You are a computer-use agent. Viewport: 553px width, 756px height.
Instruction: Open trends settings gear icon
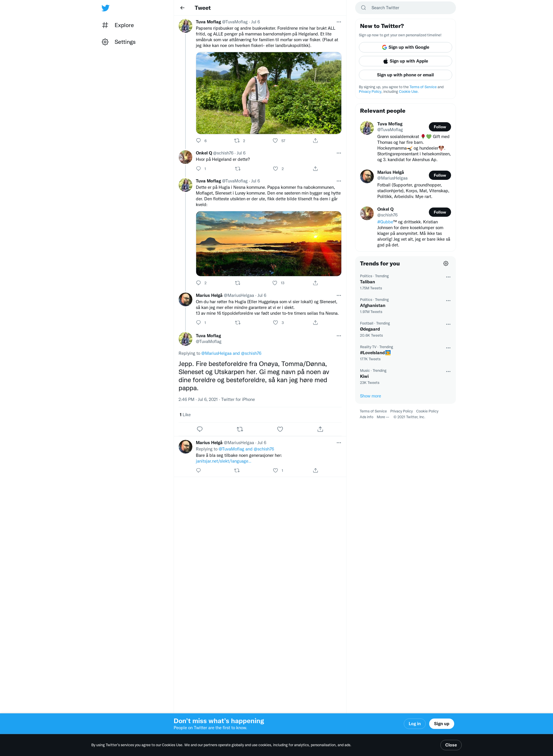click(446, 264)
